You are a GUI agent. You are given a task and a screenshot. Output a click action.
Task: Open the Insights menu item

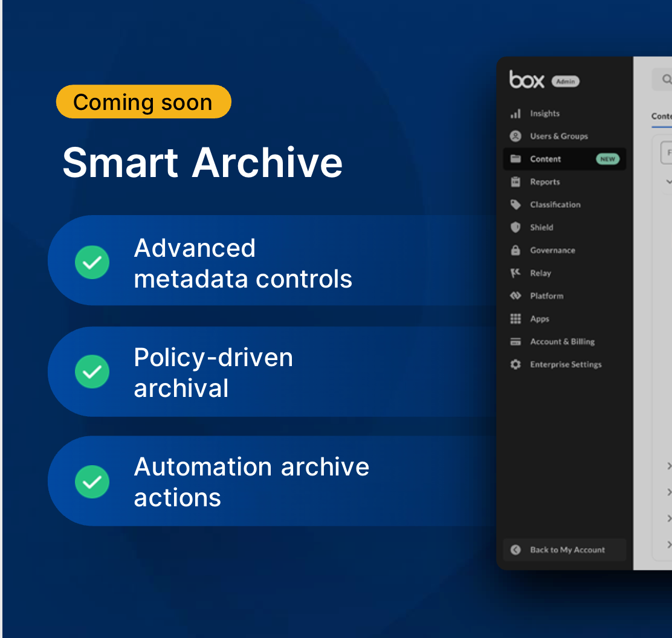pos(544,114)
